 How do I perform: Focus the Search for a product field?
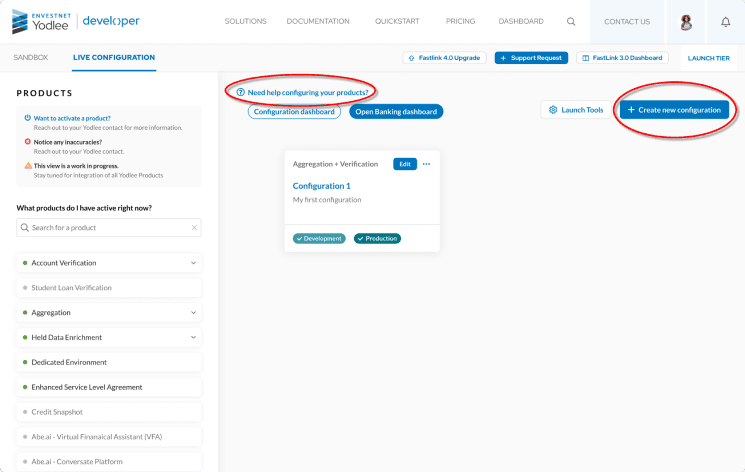point(109,228)
